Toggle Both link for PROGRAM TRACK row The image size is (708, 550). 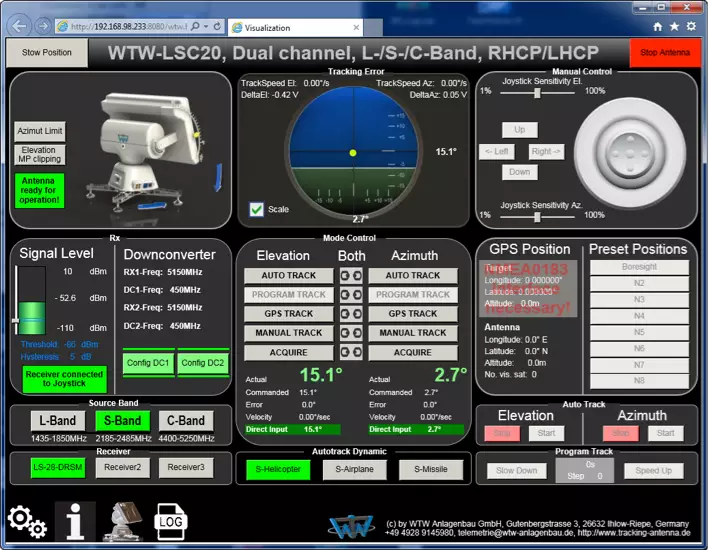tap(351, 294)
